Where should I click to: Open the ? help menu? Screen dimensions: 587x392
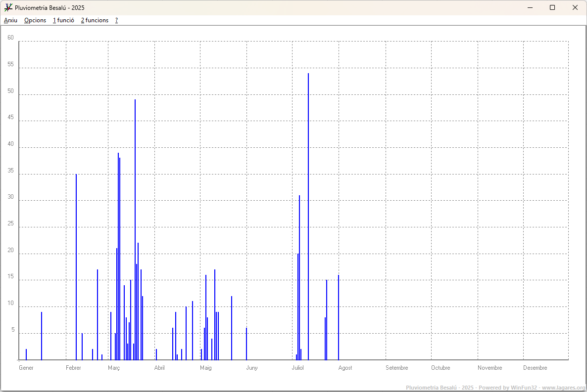tap(116, 20)
